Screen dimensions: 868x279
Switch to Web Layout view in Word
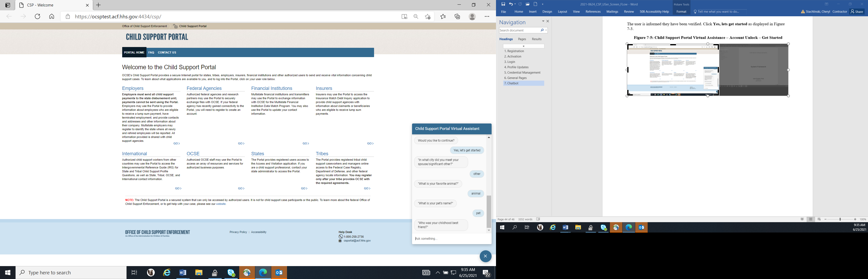click(x=819, y=219)
